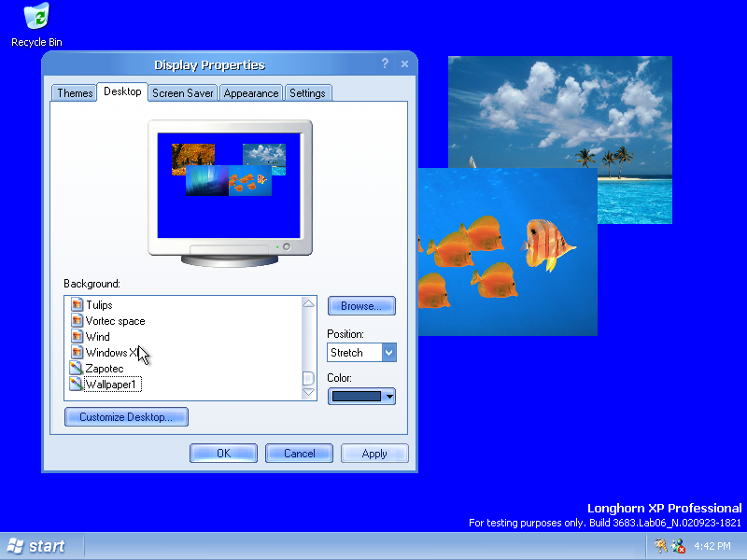Open the Start menu
Viewport: 747px width, 560px height.
pyautogui.click(x=37, y=546)
